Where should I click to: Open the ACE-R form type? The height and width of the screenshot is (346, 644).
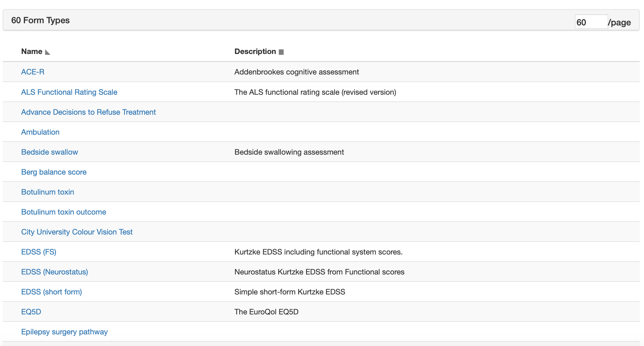point(32,72)
